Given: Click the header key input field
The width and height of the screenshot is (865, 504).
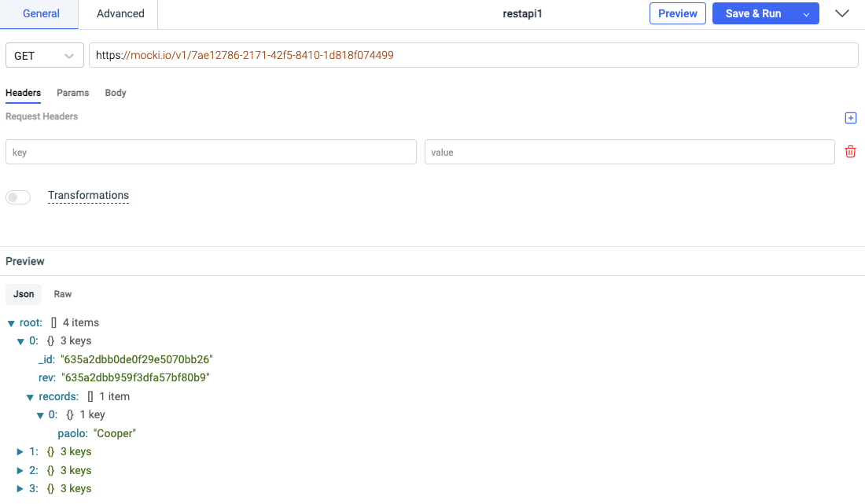Looking at the screenshot, I should pyautogui.click(x=211, y=152).
